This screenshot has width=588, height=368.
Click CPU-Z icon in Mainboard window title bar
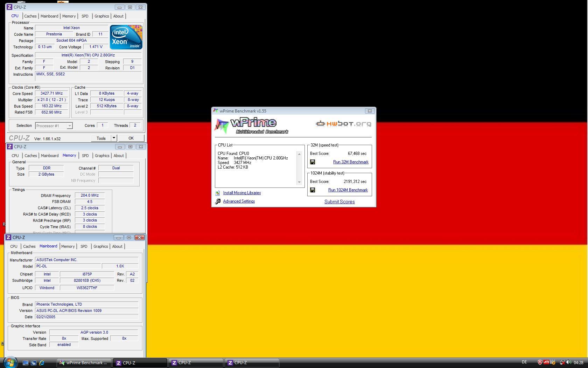pyautogui.click(x=8, y=237)
